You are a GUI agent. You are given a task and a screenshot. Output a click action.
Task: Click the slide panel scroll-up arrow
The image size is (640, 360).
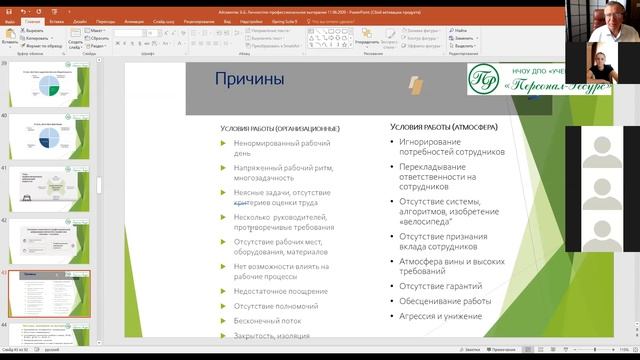[99, 60]
